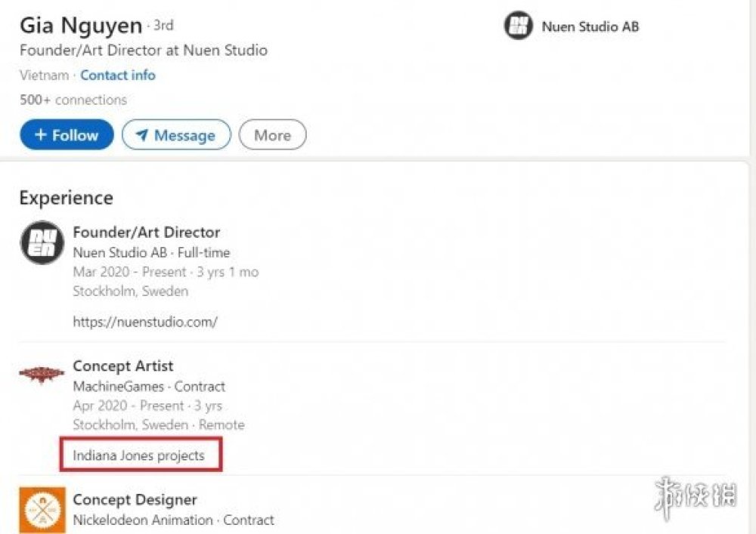This screenshot has height=534, width=756.
Task: Send a message with the Message button
Action: coord(176,135)
